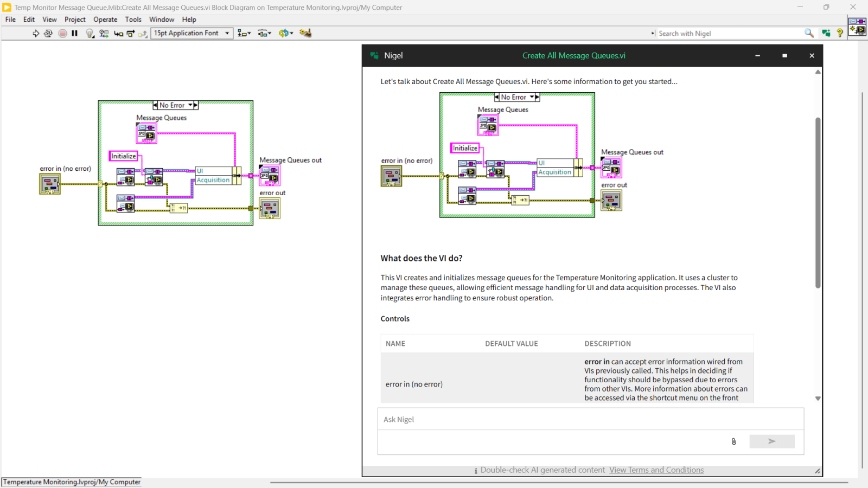Click the paperclip attach icon in Nigel
868x488 pixels.
coord(733,441)
